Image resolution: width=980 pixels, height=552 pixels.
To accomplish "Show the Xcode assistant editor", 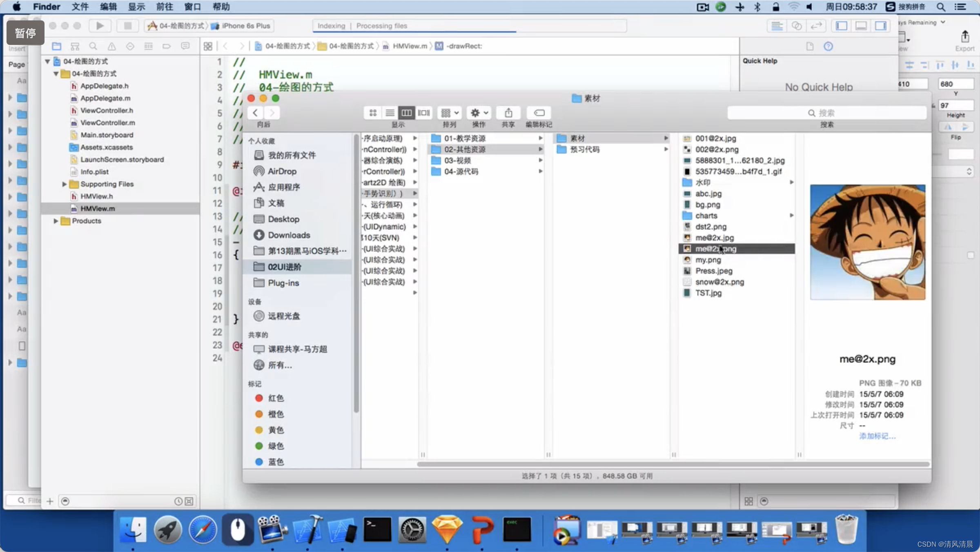I will [x=797, y=26].
